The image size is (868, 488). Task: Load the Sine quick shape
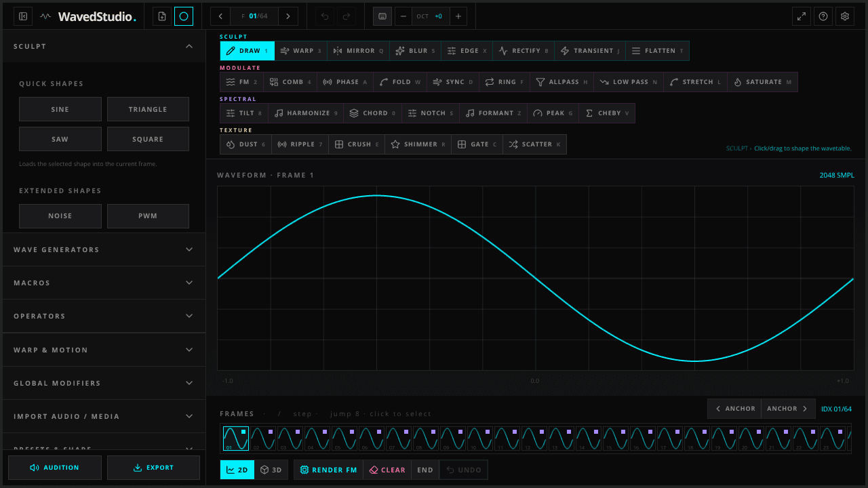[60, 109]
